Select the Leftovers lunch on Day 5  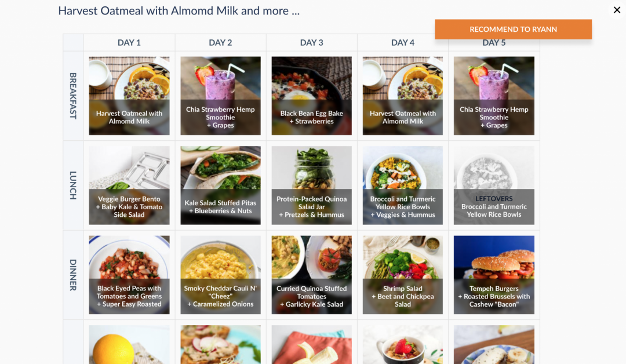click(494, 185)
